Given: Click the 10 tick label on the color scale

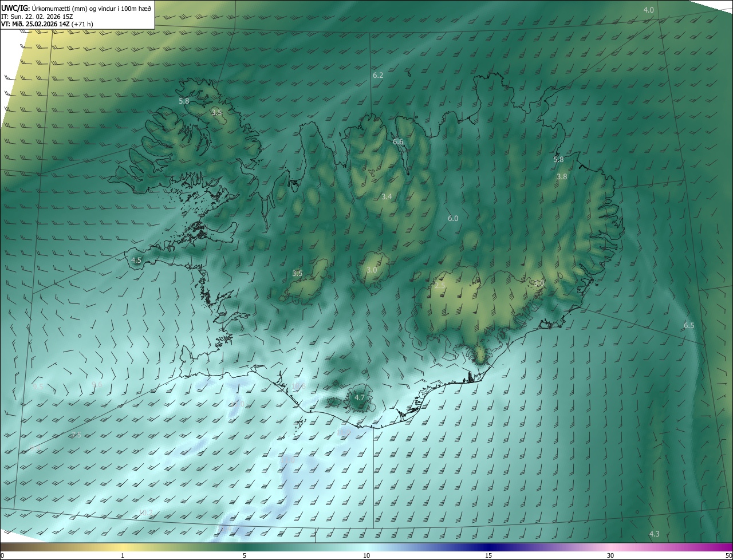Looking at the screenshot, I should (x=366, y=556).
